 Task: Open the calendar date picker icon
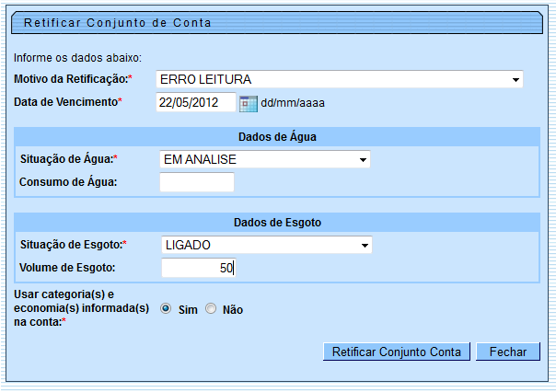click(248, 102)
